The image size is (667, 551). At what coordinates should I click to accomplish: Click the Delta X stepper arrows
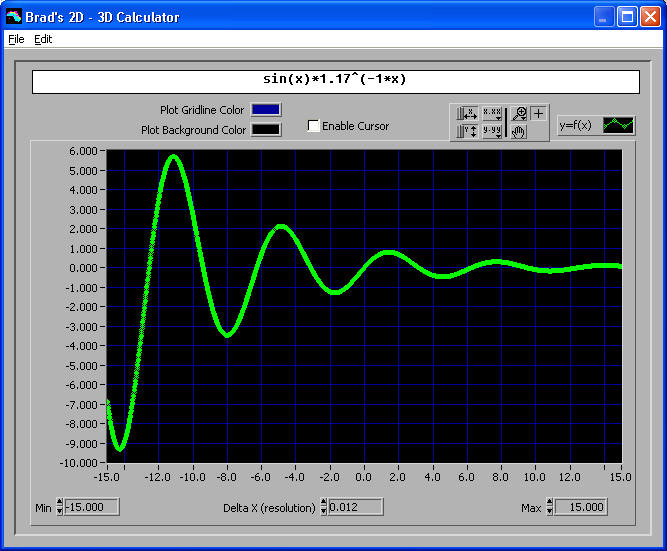[324, 507]
